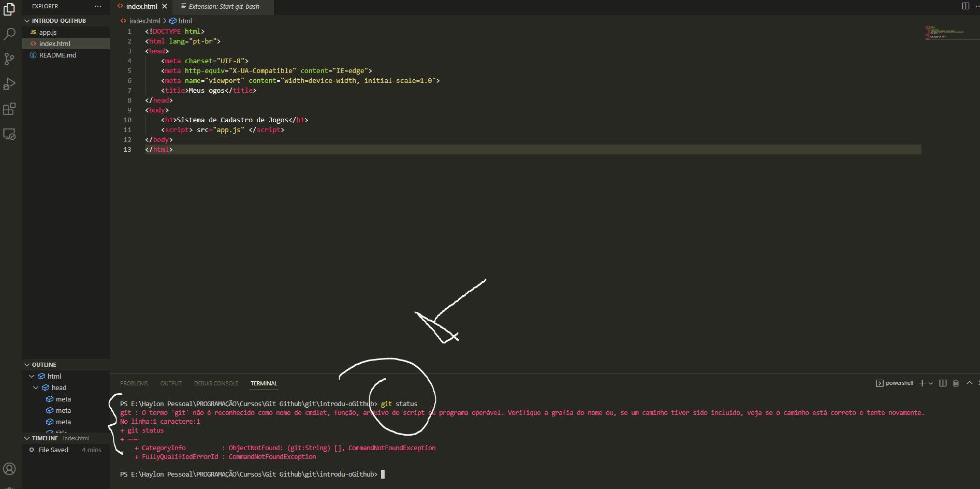Click the meta viewport line in editor
The width and height of the screenshot is (980, 489).
300,80
